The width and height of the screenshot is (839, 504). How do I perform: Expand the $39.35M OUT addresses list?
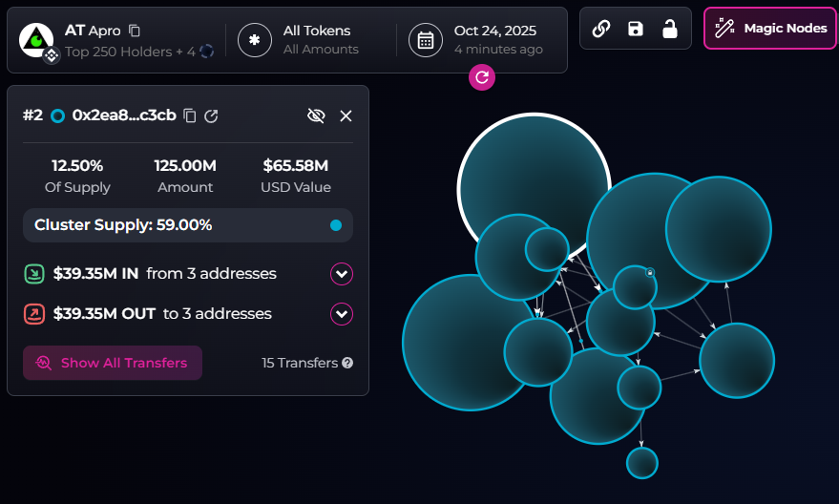coord(342,313)
